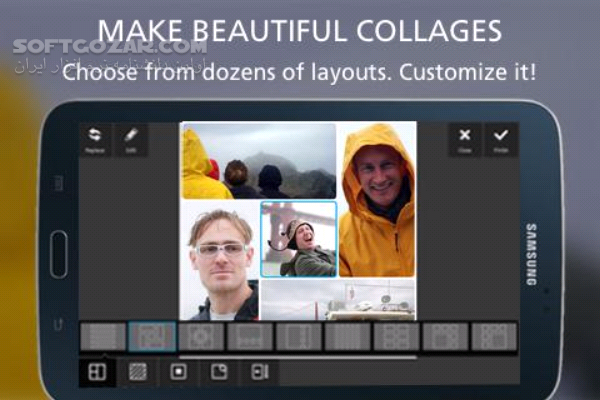This screenshot has width=600, height=400.
Task: Confirm collage with the Finish checkmark
Action: point(501,140)
